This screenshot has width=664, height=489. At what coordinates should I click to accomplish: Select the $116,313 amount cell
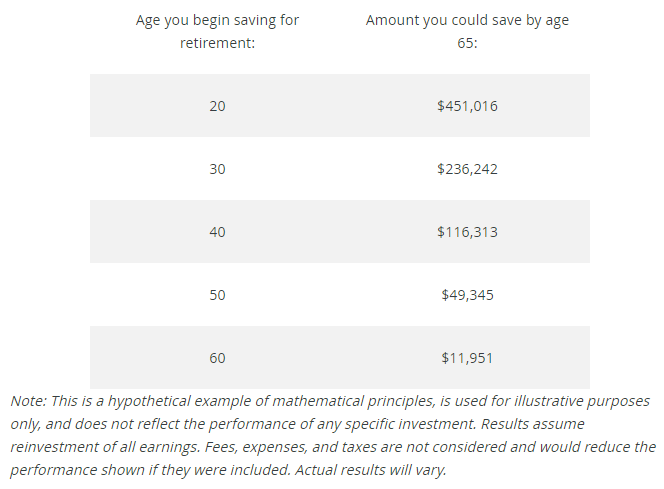click(x=467, y=232)
